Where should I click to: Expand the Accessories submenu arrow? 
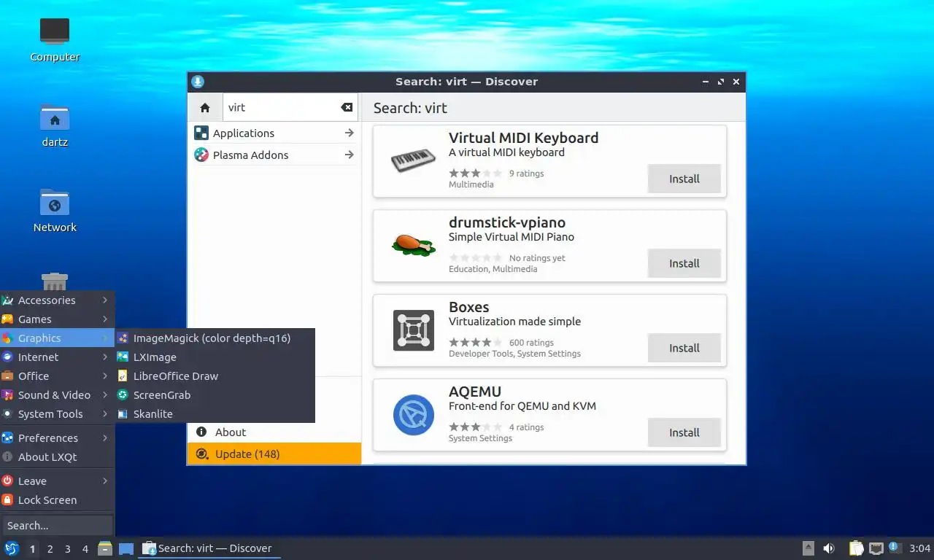pos(105,300)
